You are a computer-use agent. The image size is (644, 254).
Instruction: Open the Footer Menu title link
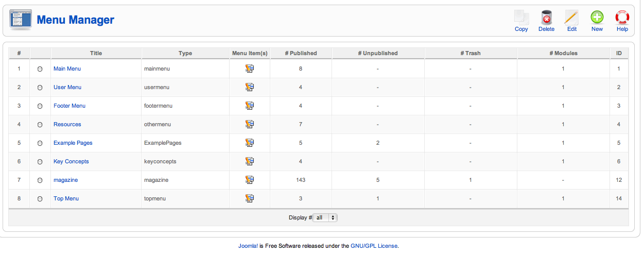69,106
